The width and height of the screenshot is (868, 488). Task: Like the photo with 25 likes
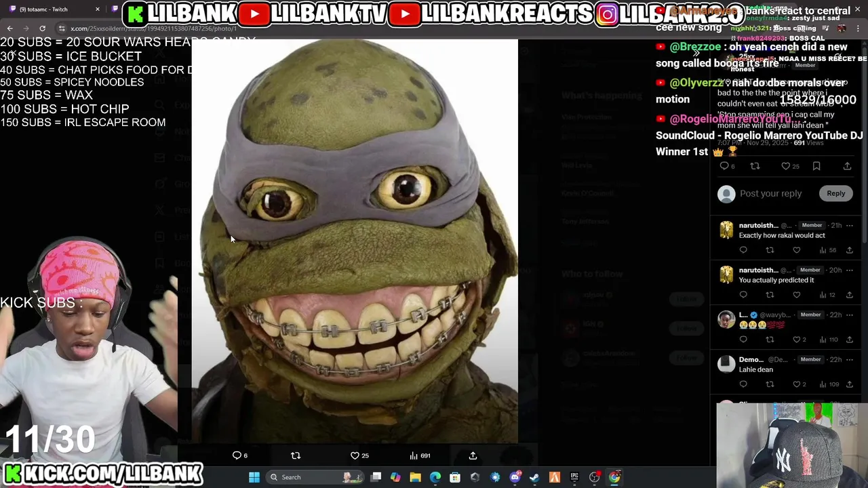[355, 455]
